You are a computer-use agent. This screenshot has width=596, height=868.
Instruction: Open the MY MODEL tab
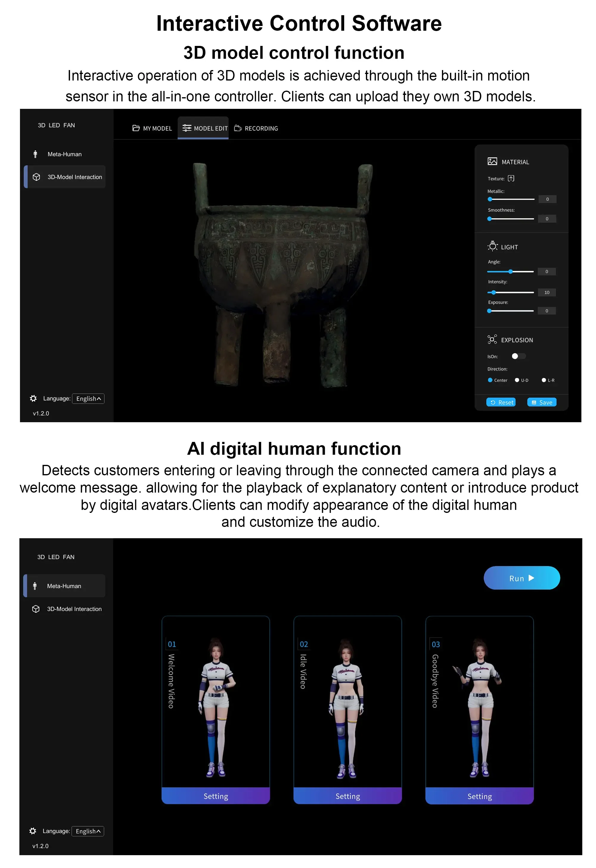(152, 128)
